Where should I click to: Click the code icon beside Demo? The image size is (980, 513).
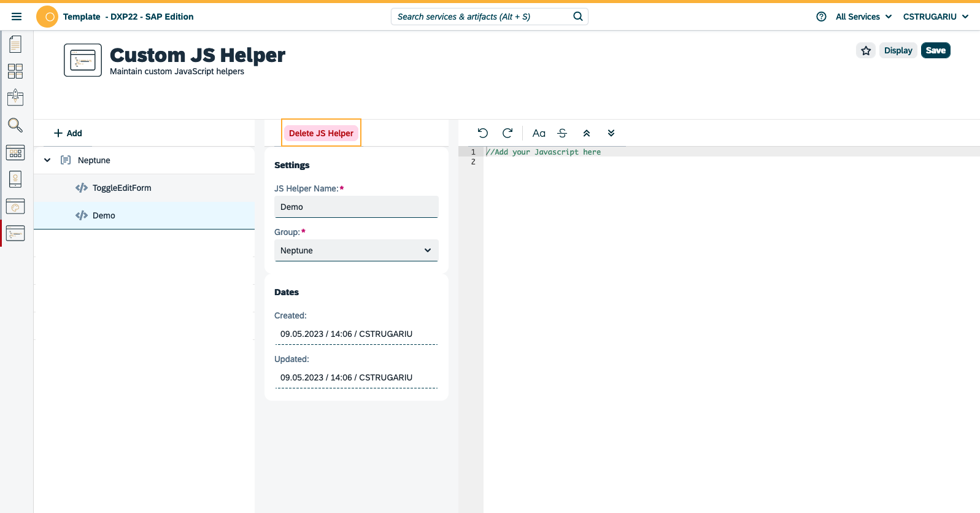coord(82,215)
